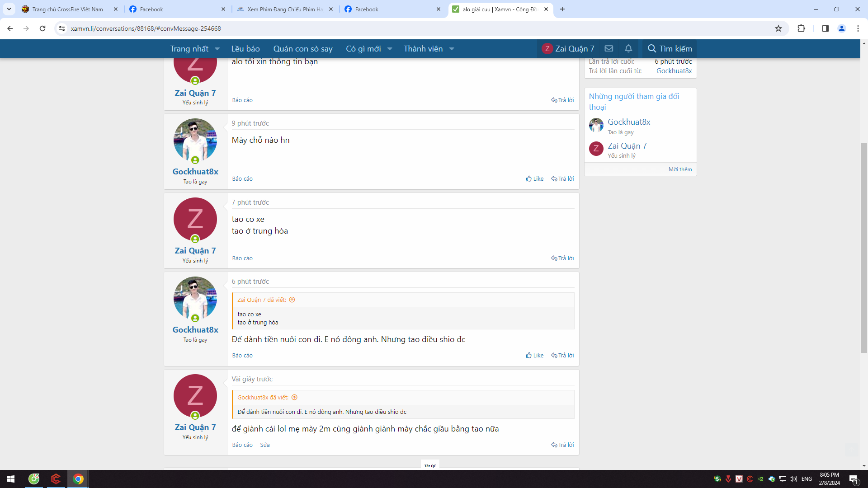Viewport: 868px width, 488px height.
Task: Expand the Thành viên dropdown arrow
Action: [x=452, y=49]
